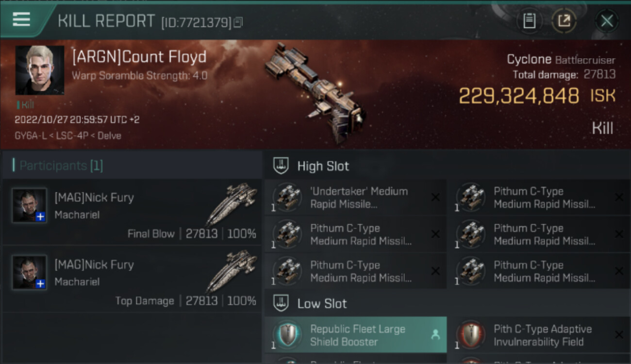
Task: Click the clipboard notes icon
Action: pyautogui.click(x=529, y=20)
